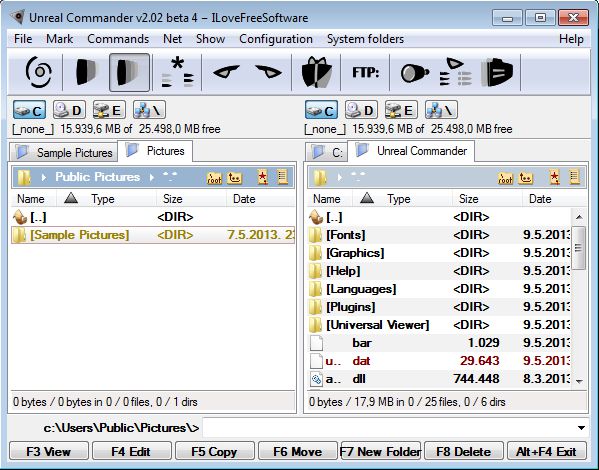
Task: Open network drive \ in left panel
Action: coord(149,110)
